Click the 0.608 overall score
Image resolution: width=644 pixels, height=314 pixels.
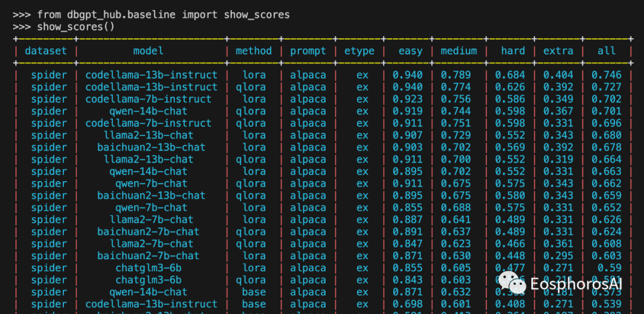point(606,244)
